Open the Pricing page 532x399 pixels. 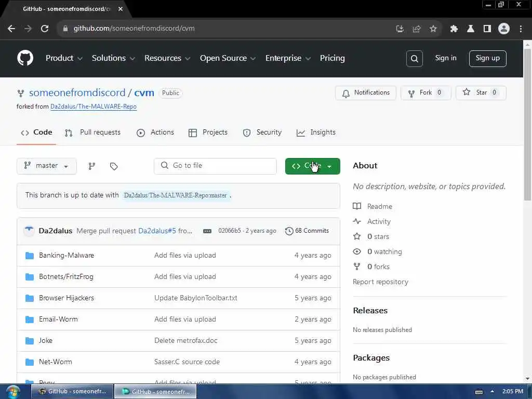pos(332,58)
